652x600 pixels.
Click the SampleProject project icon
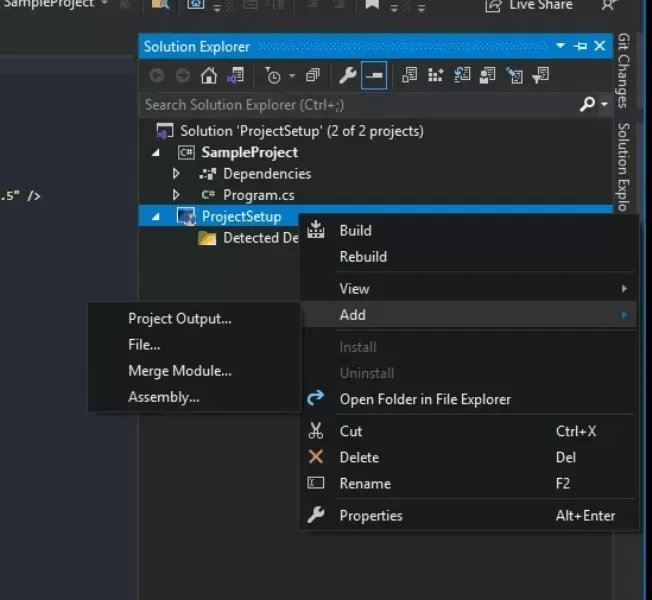(186, 153)
